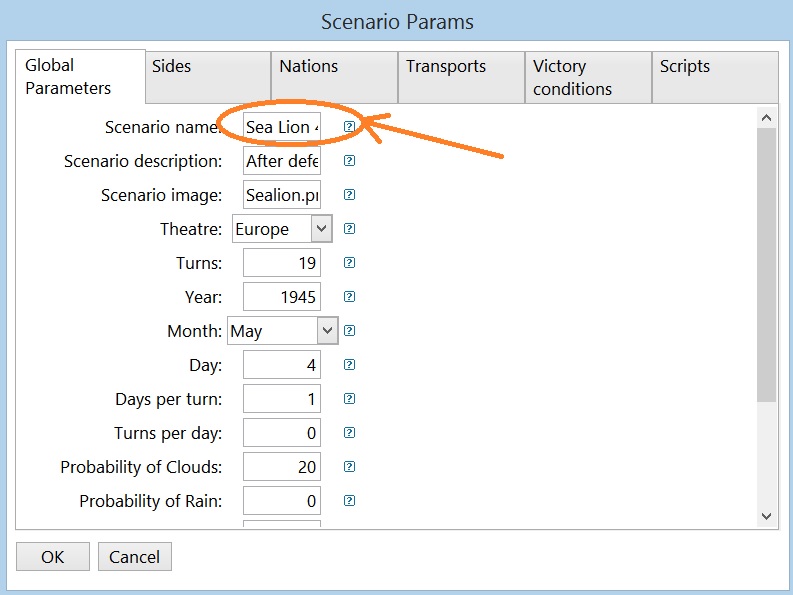Click the vertical scrollbar thumb
The height and width of the screenshot is (595, 793).
tap(766, 265)
